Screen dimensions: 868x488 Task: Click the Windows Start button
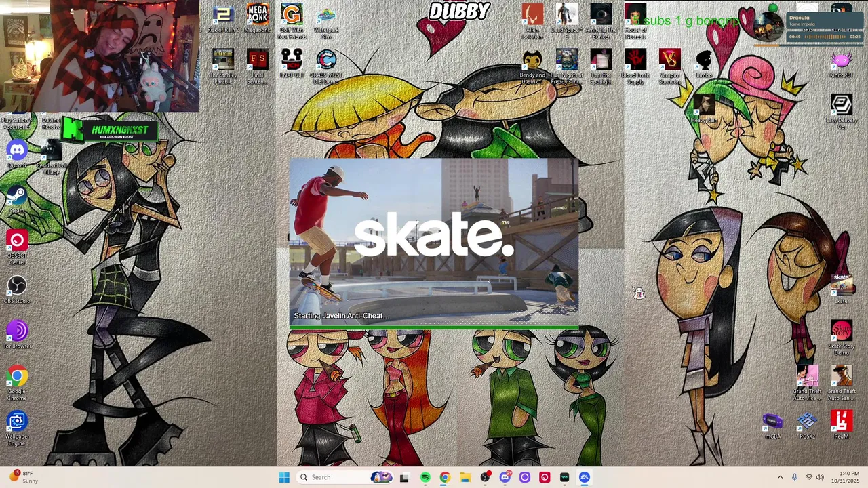[284, 477]
